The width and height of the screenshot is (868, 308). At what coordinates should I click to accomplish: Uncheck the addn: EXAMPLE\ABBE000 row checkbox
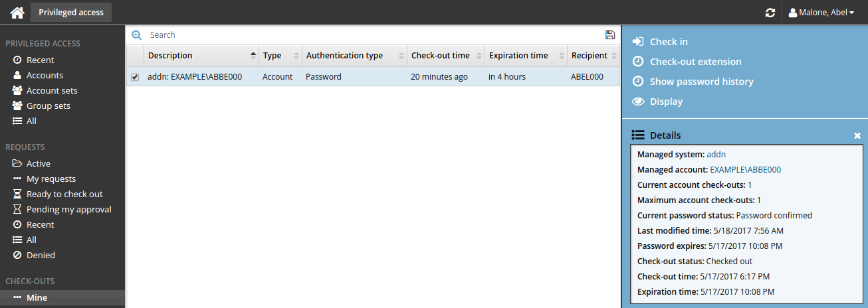135,77
